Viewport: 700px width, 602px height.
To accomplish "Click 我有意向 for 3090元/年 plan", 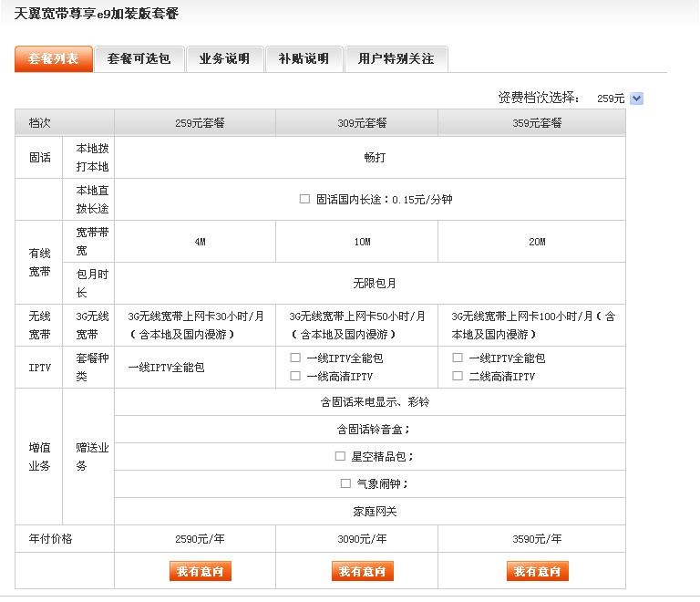I will [x=363, y=571].
